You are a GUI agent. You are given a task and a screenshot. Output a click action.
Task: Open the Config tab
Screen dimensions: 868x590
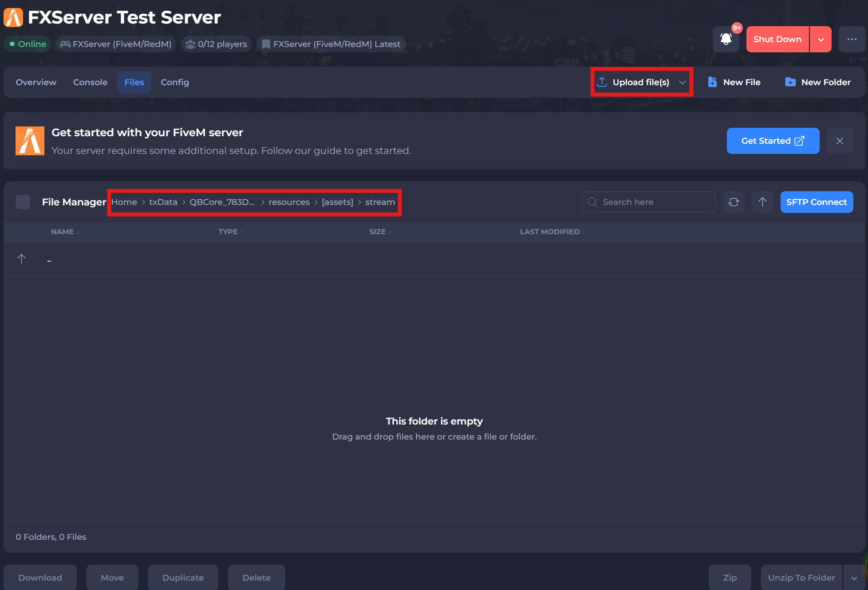click(x=174, y=83)
